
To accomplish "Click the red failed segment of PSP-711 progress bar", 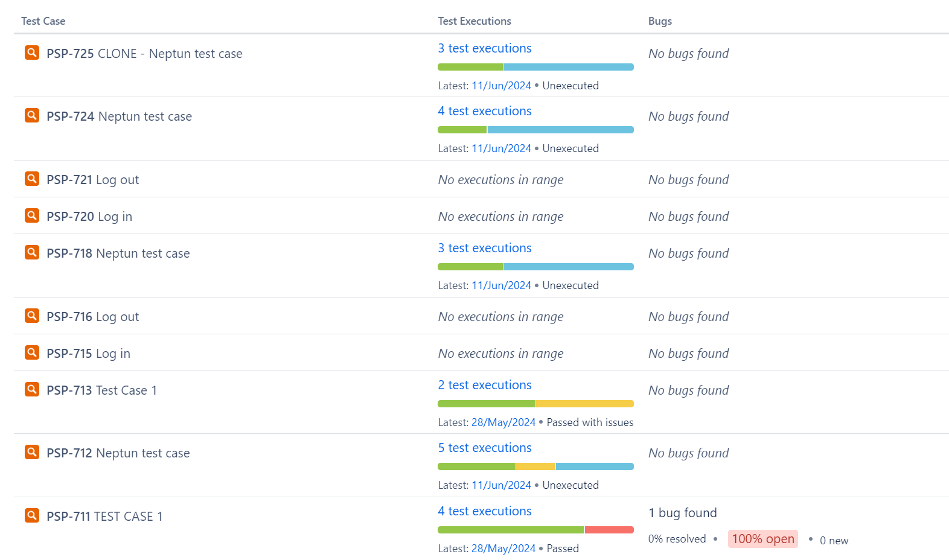I will tap(609, 530).
